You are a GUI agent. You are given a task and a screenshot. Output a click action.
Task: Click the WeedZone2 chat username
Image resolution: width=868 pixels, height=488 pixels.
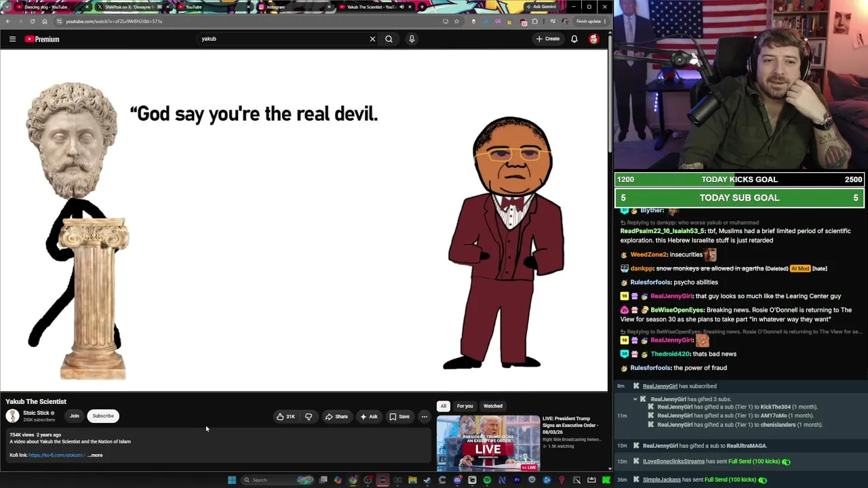tap(648, 255)
